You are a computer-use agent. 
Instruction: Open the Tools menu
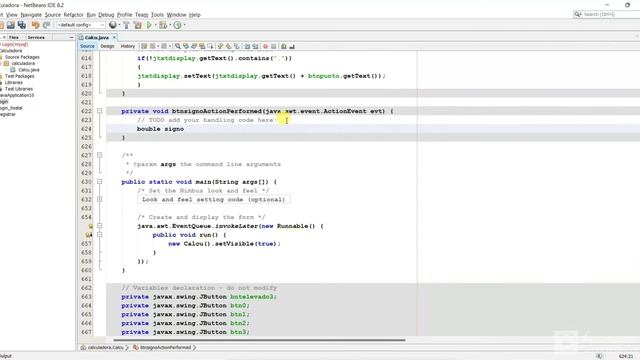tap(157, 15)
